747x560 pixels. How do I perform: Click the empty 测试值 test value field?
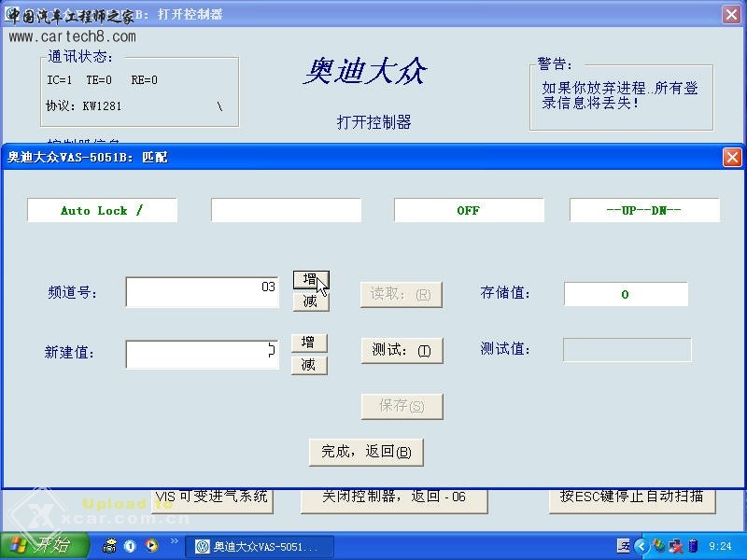(627, 350)
